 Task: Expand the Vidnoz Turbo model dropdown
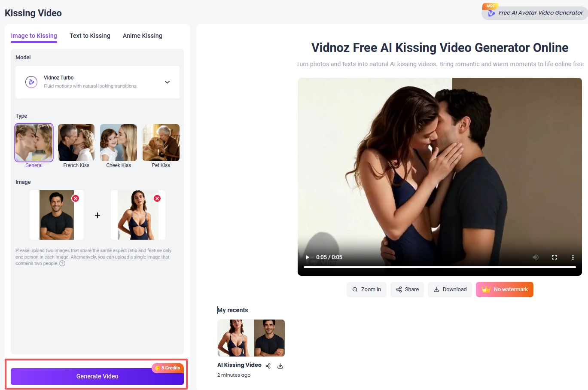pyautogui.click(x=167, y=82)
